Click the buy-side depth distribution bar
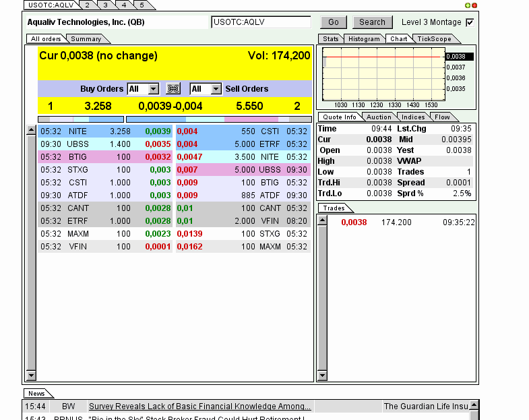This screenshot has height=420, width=529. tap(81, 119)
